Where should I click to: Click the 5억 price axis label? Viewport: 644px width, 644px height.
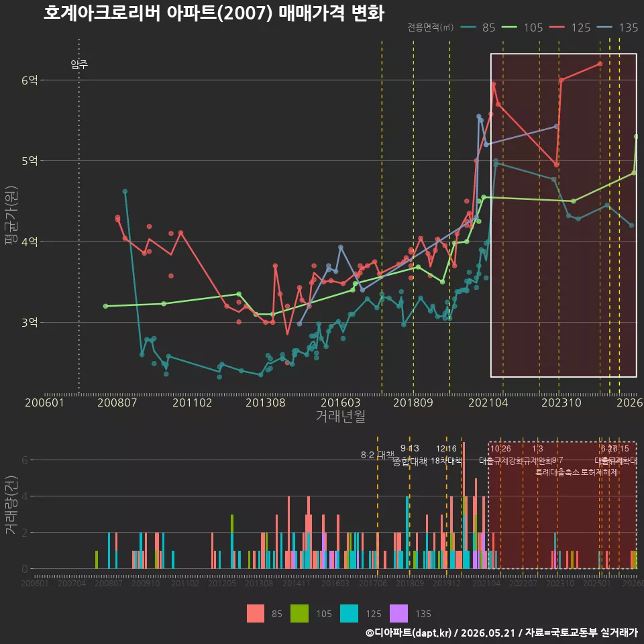tap(30, 160)
